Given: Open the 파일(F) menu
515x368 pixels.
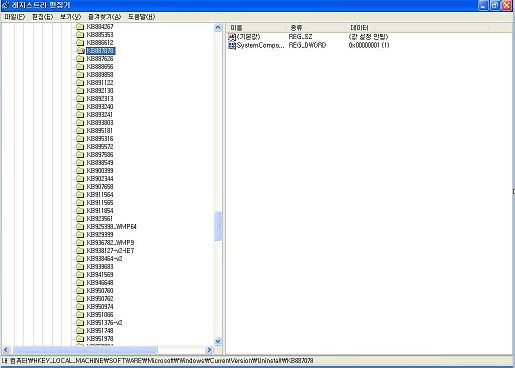Looking at the screenshot, I should tap(15, 17).
